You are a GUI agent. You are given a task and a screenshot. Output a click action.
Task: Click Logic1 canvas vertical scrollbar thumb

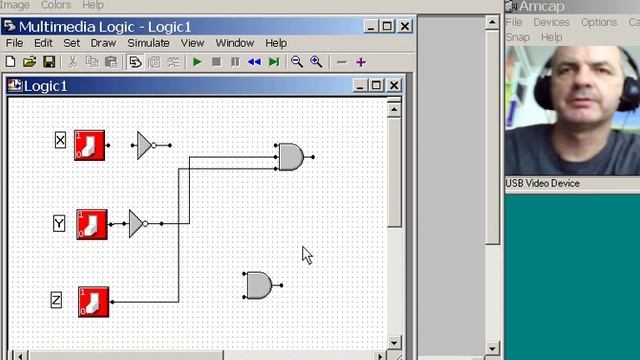point(394,172)
